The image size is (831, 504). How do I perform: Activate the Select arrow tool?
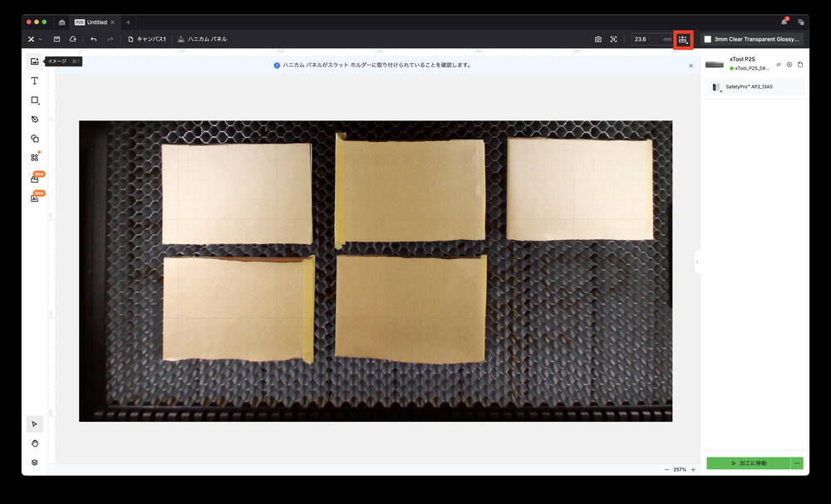(34, 424)
